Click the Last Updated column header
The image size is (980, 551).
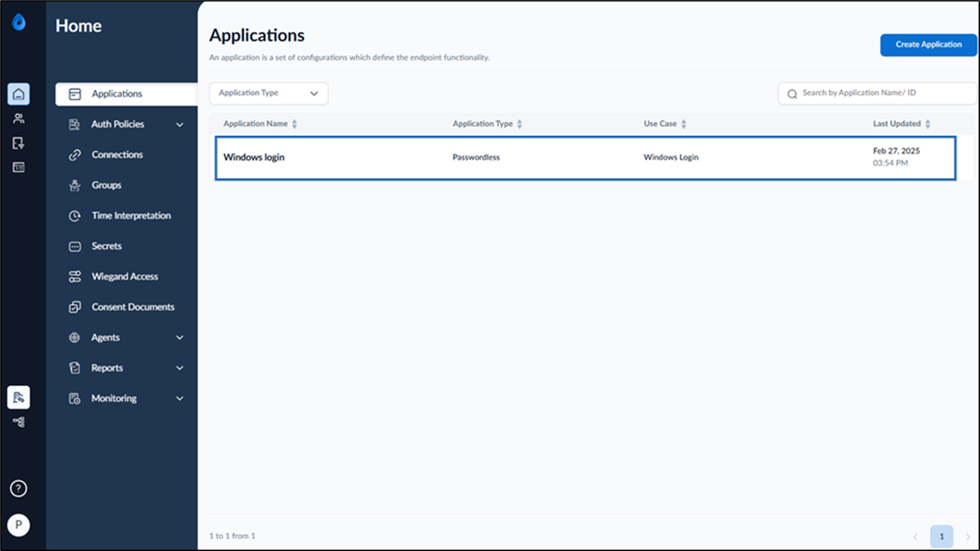click(897, 124)
